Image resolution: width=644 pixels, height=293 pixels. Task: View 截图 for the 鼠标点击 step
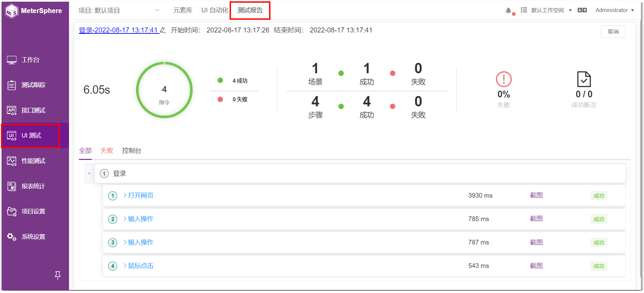click(536, 266)
